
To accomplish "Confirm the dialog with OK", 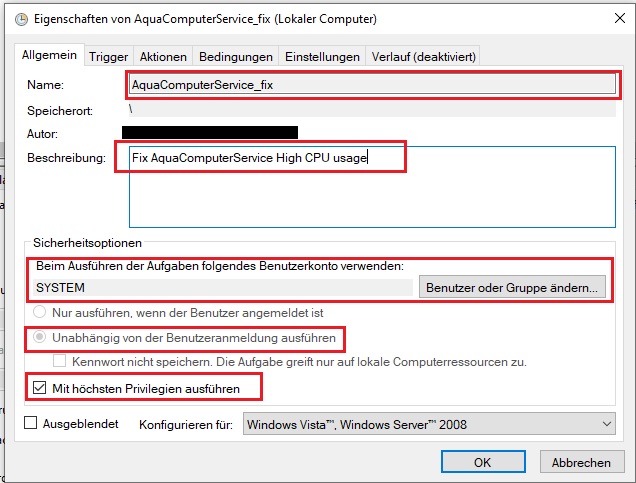I will point(482,462).
